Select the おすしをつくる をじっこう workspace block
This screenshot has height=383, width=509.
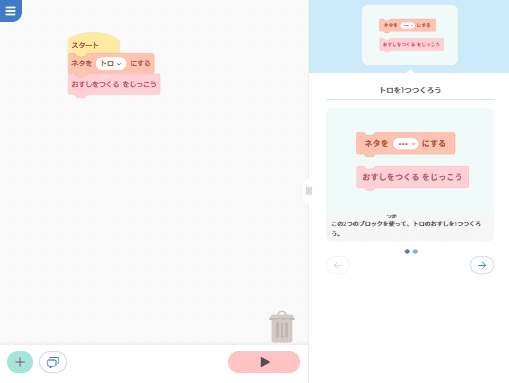point(114,84)
